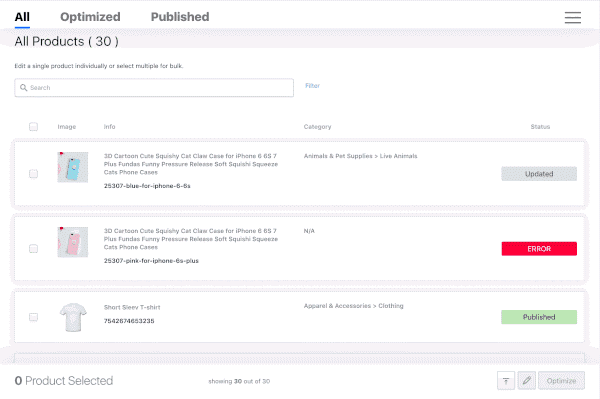The width and height of the screenshot is (600, 399).
Task: Click the scroll-to-top arrow icon
Action: (x=506, y=381)
